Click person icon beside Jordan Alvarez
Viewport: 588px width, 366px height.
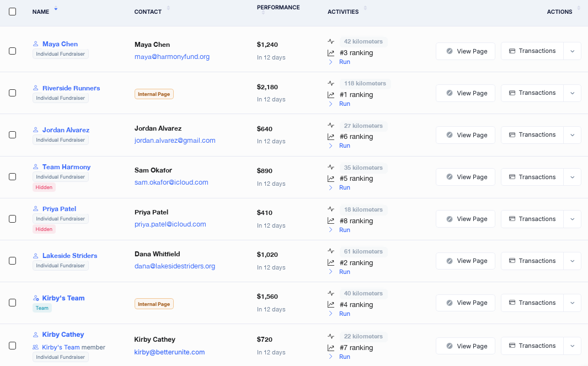[36, 130]
